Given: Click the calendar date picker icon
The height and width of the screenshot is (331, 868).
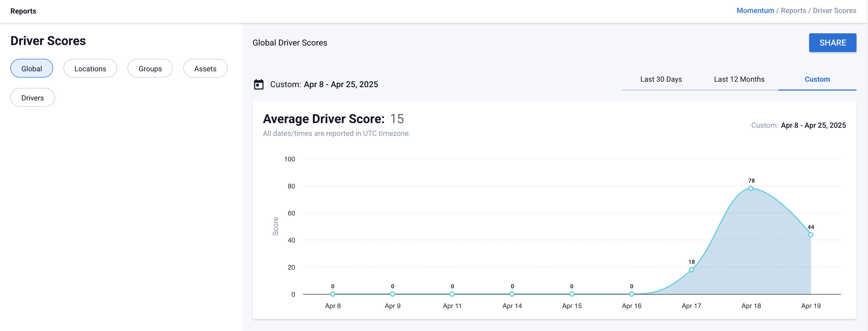Looking at the screenshot, I should [x=259, y=84].
